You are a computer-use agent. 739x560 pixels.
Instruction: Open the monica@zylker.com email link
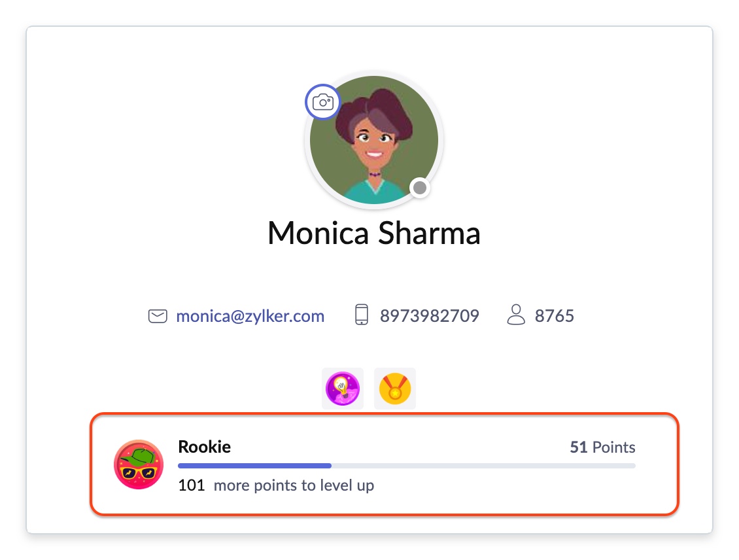coord(250,316)
